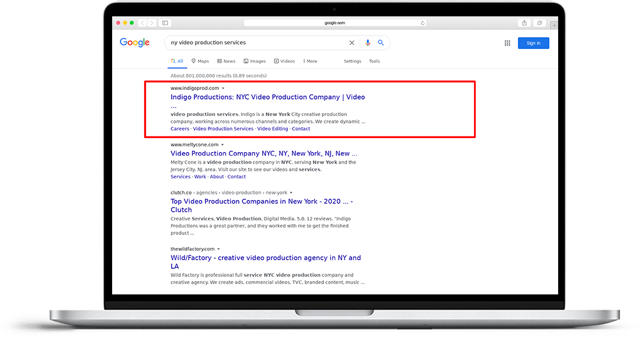
Task: Clear the search query with the X icon
Action: pyautogui.click(x=351, y=43)
